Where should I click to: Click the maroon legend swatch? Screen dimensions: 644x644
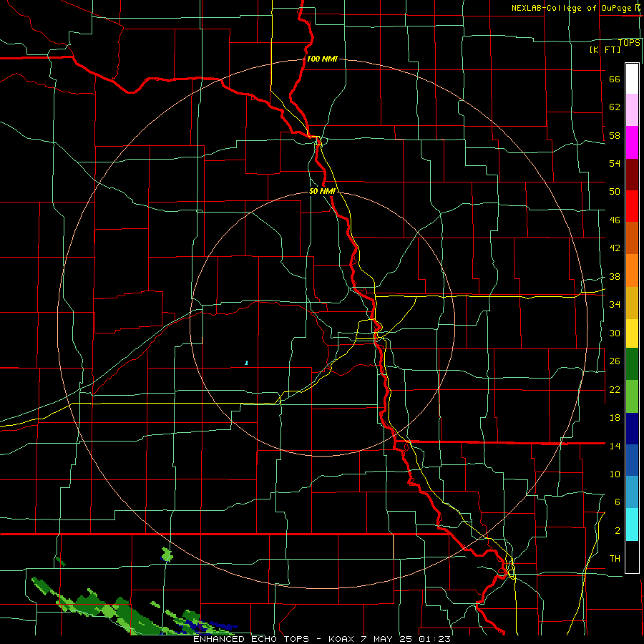tap(632, 175)
